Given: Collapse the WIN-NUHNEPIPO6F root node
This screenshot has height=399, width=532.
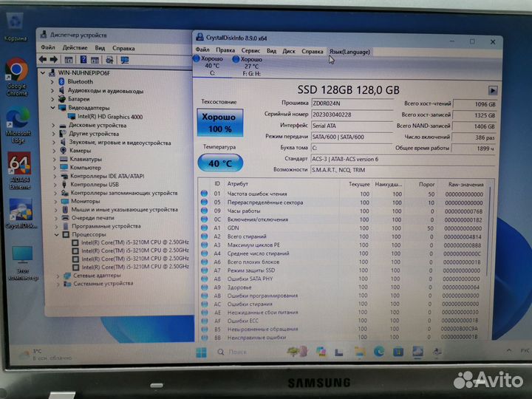Looking at the screenshot, I should pyautogui.click(x=43, y=73).
